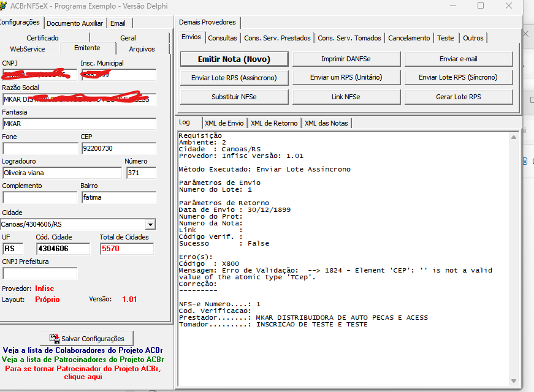Click the log scrollbar down arrow
This screenshot has width=534, height=392.
click(x=514, y=381)
